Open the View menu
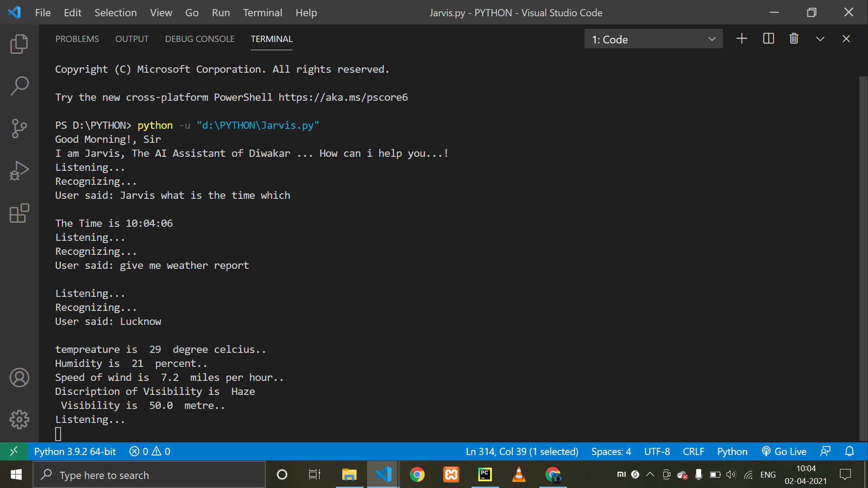Screen dimensions: 868x488 tap(161, 13)
